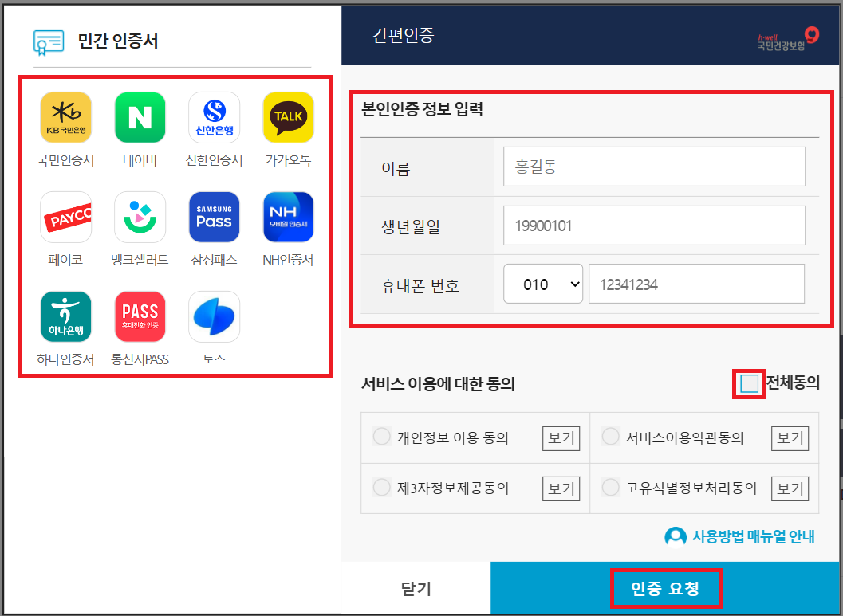843x616 pixels.
Task: Select the 토스 Toss icon
Action: [214, 317]
